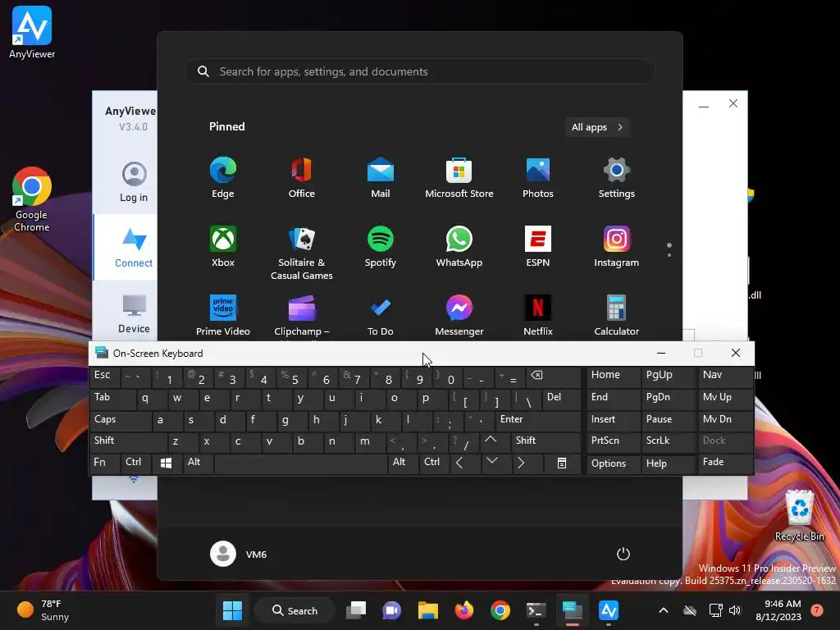
Task: Launch Office from the Start menu
Action: [x=302, y=178]
